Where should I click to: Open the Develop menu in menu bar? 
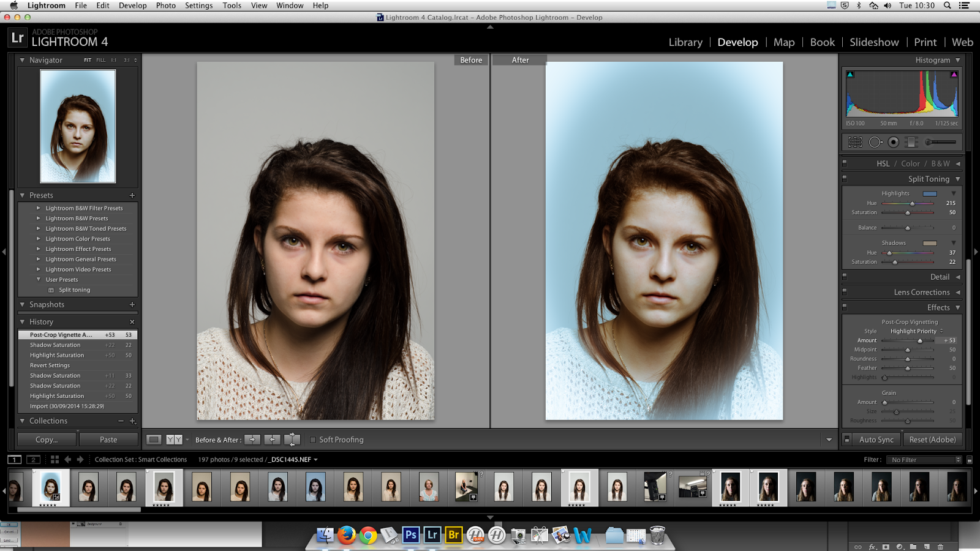coord(132,6)
